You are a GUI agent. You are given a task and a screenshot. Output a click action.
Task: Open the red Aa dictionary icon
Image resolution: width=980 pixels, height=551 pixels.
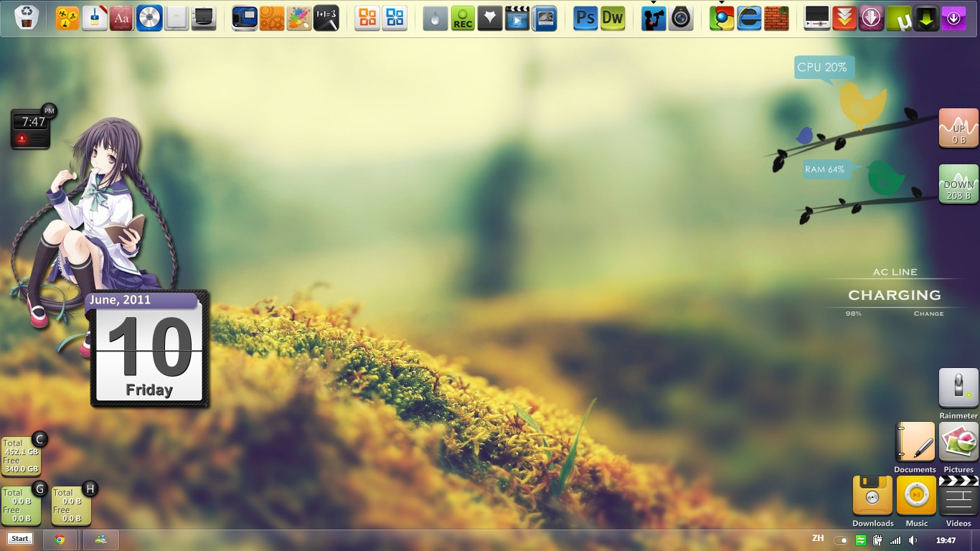click(121, 18)
